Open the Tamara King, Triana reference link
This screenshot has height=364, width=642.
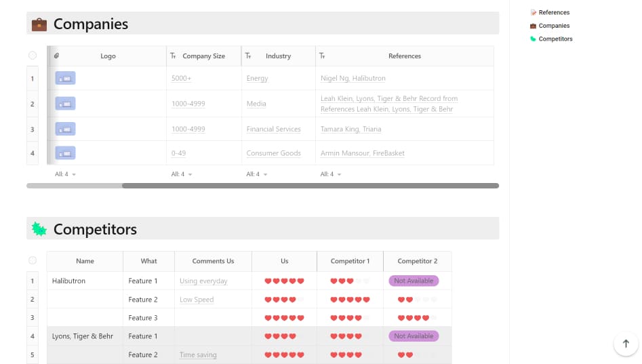[351, 129]
